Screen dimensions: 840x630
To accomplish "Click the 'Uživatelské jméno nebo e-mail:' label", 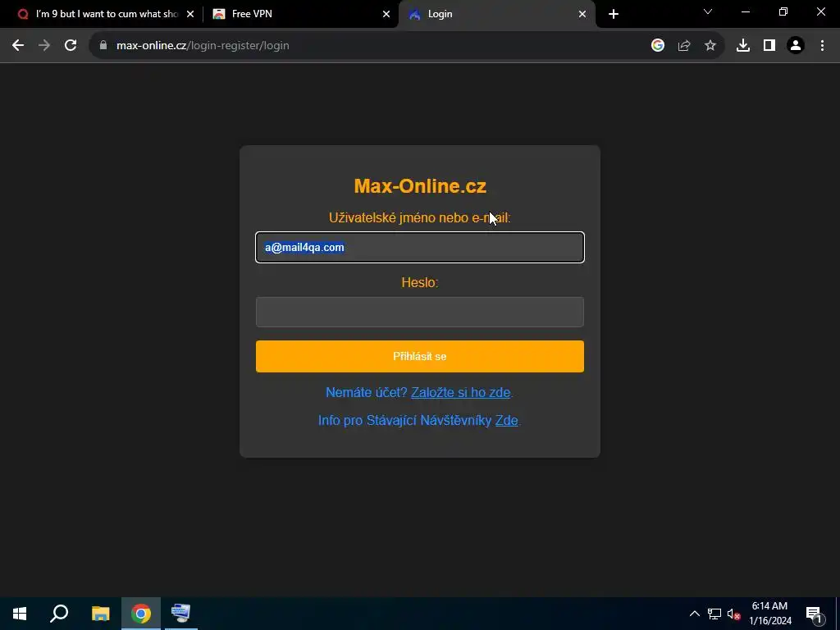I will [420, 218].
